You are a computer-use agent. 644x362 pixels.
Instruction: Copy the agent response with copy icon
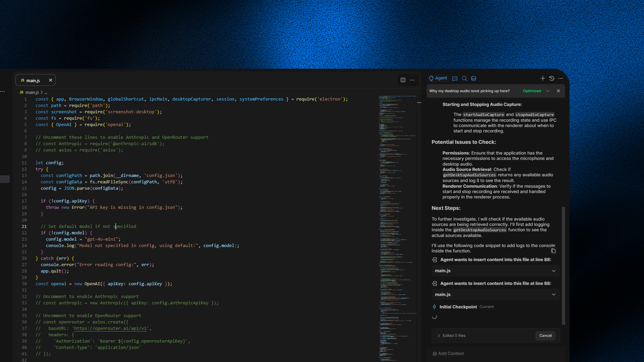[x=553, y=251]
